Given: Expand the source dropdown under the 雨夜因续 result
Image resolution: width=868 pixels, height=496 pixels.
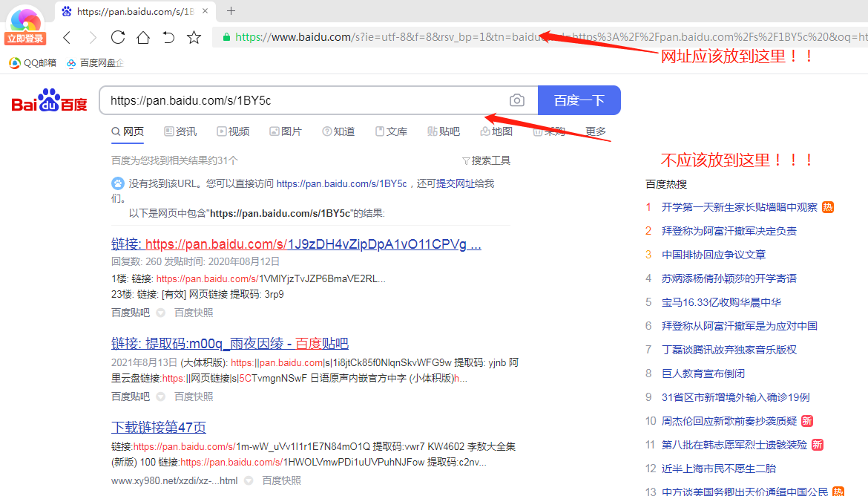Looking at the screenshot, I should pyautogui.click(x=160, y=397).
